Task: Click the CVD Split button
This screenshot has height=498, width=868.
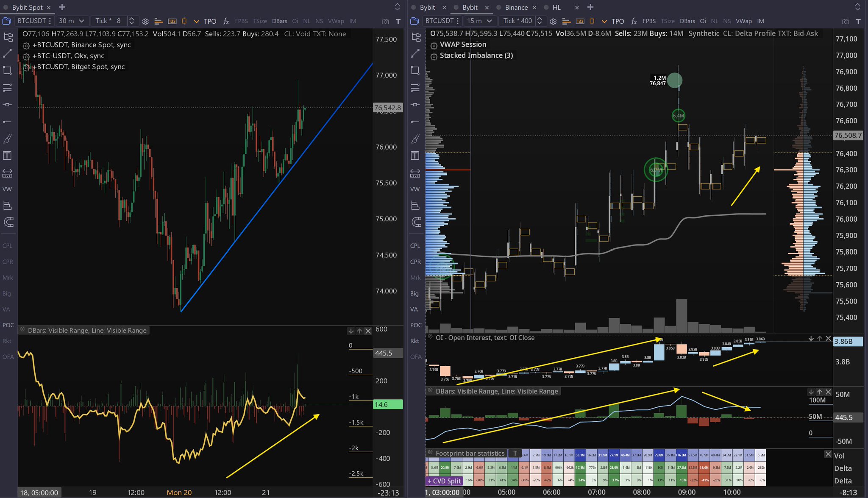Action: tap(444, 481)
